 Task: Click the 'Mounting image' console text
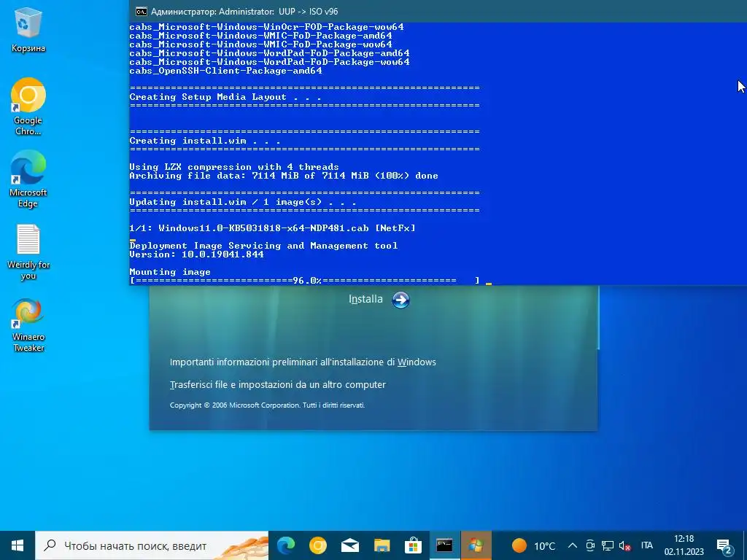[170, 272]
